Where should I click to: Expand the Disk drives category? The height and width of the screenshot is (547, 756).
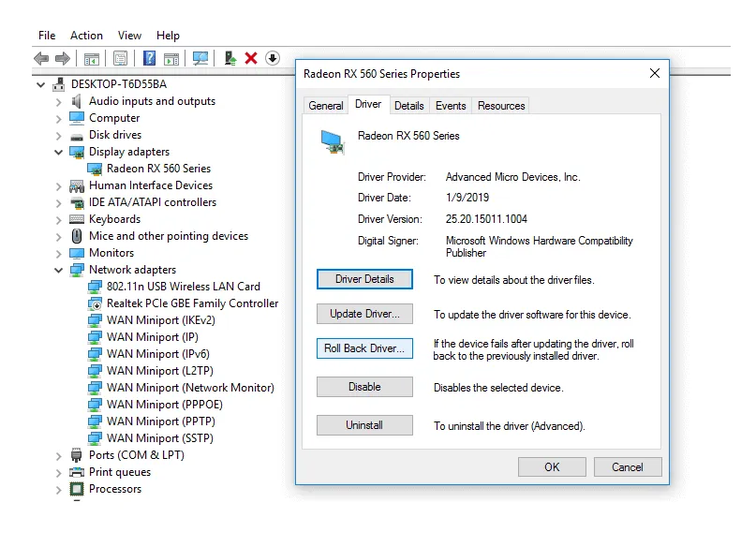[58, 136]
